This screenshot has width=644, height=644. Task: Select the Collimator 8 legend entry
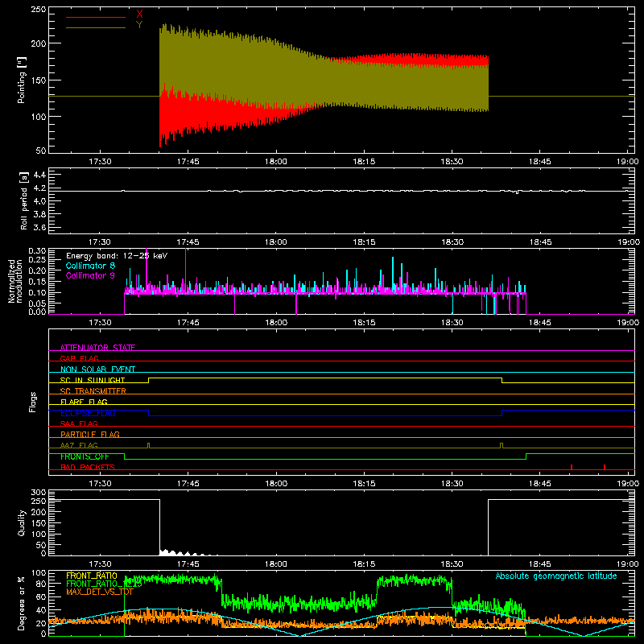click(90, 266)
